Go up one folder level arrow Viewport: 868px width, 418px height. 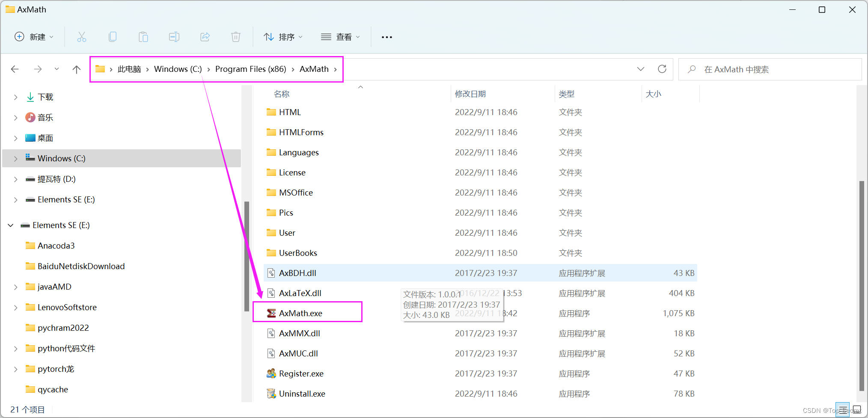click(x=77, y=69)
